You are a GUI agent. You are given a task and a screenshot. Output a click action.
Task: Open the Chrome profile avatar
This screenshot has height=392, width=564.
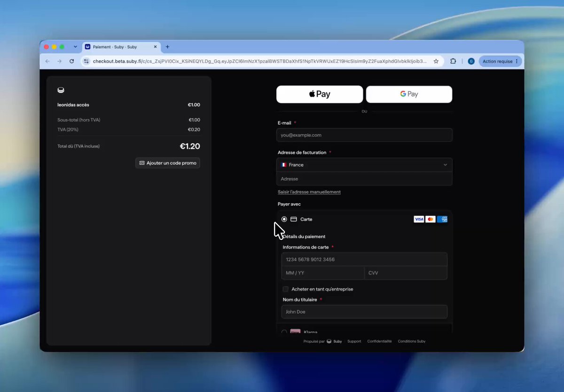coord(471,61)
